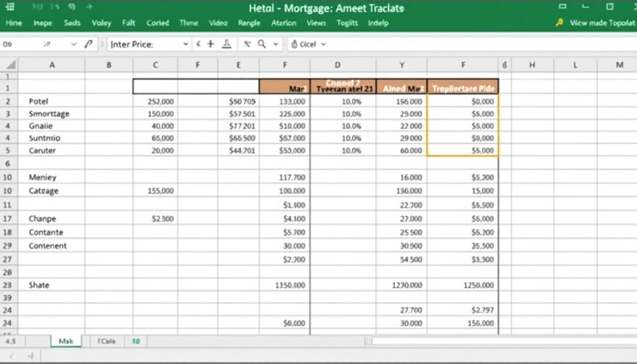
Task: Select the cell containing 52.500
Action: (155, 219)
